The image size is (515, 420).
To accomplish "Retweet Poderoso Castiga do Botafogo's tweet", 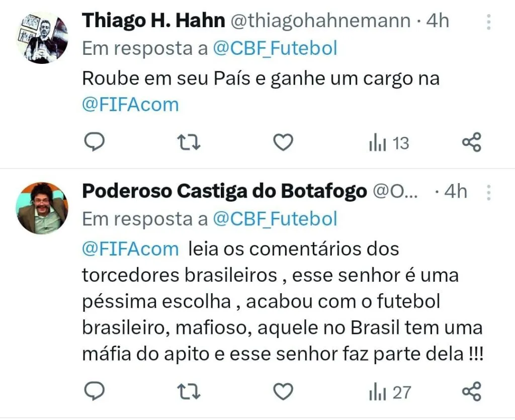I will click(190, 391).
